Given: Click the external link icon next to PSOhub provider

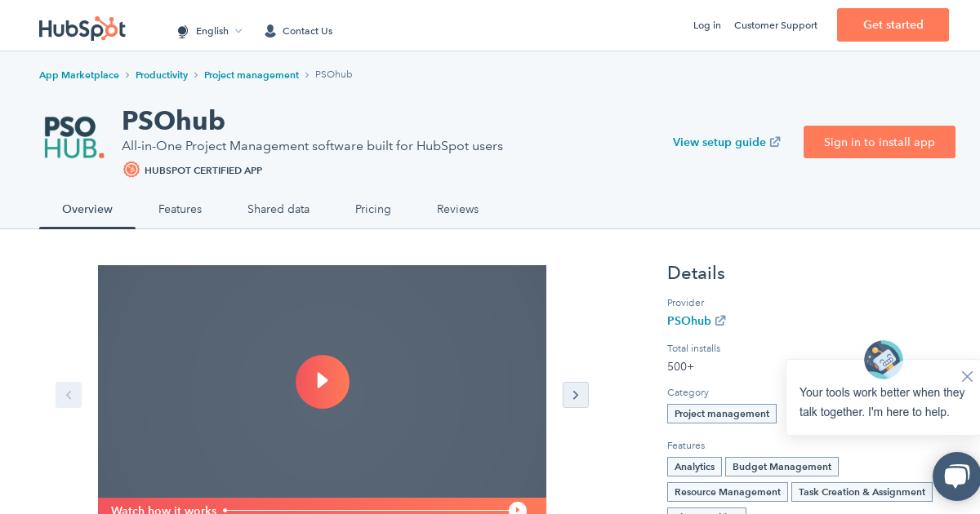Looking at the screenshot, I should pyautogui.click(x=720, y=321).
